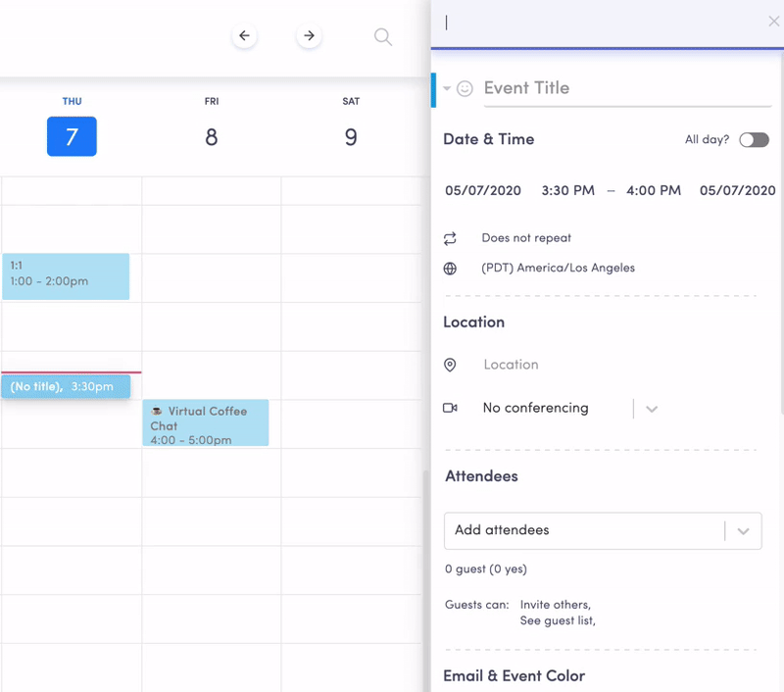Click the video camera conferencing icon
Screen dimensions: 784x692
450,408
